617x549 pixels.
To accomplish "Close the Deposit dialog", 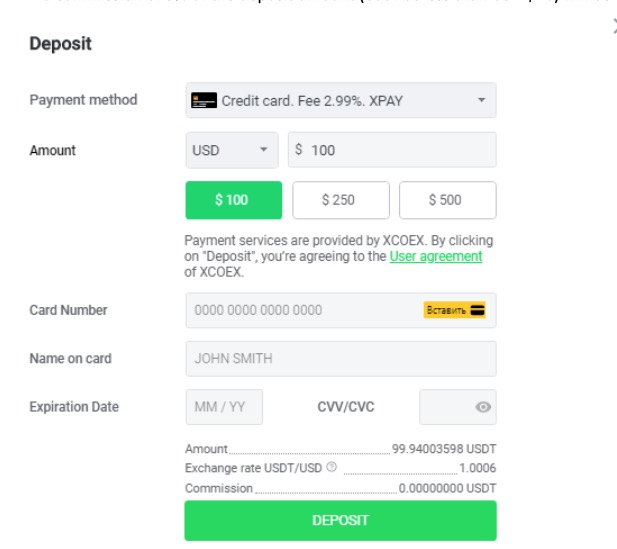I will [x=615, y=27].
